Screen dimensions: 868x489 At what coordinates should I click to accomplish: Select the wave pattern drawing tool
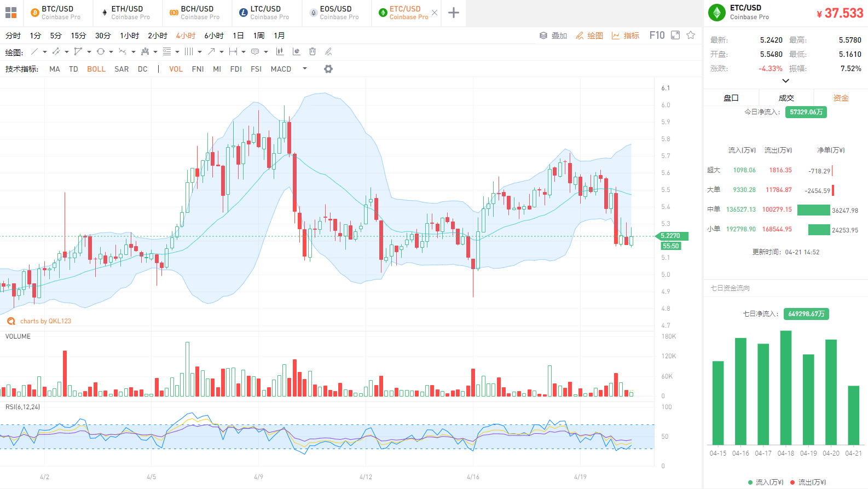(x=123, y=51)
